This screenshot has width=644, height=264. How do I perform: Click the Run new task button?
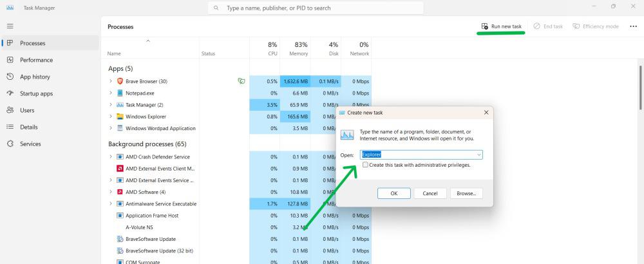501,26
